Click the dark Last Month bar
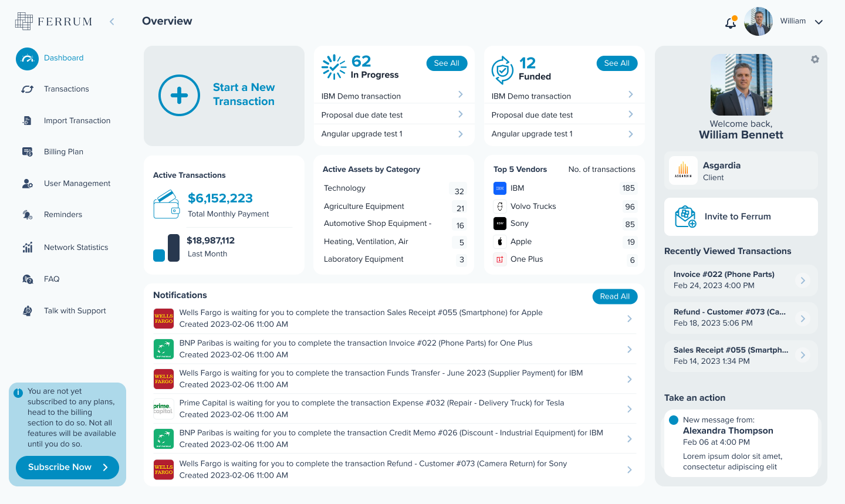 pyautogui.click(x=174, y=248)
